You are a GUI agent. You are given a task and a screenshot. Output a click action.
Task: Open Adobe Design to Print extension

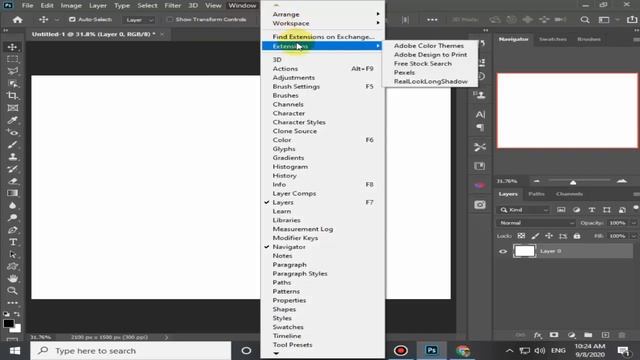coord(430,55)
